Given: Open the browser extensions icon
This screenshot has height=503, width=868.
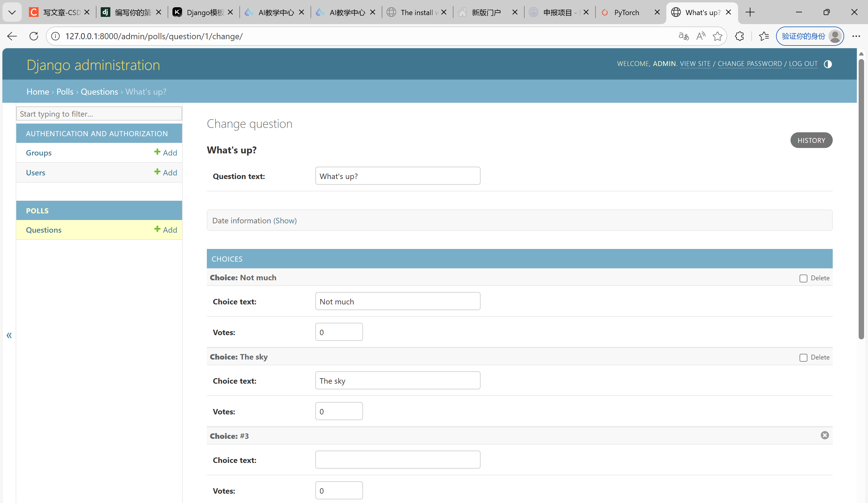Looking at the screenshot, I should pos(739,36).
